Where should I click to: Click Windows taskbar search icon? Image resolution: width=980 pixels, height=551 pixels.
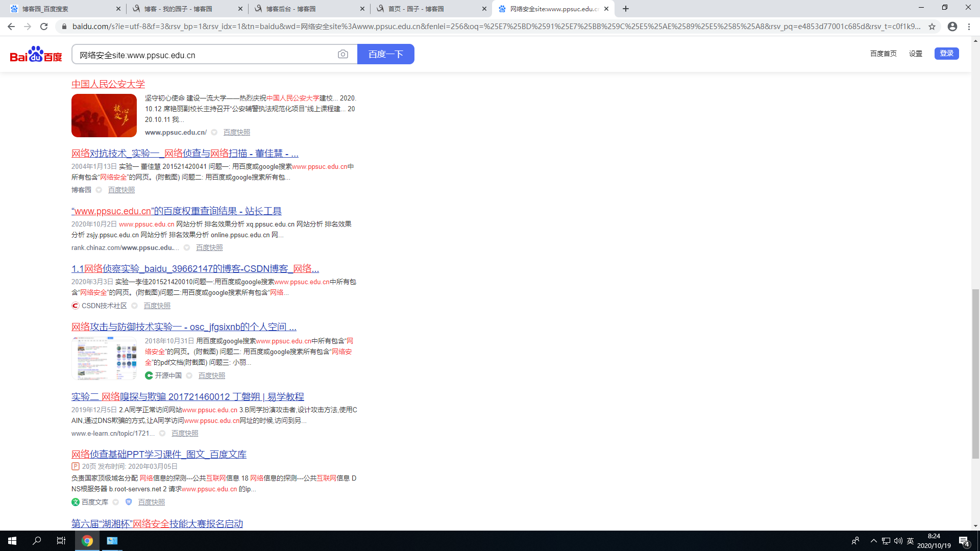pos(37,541)
